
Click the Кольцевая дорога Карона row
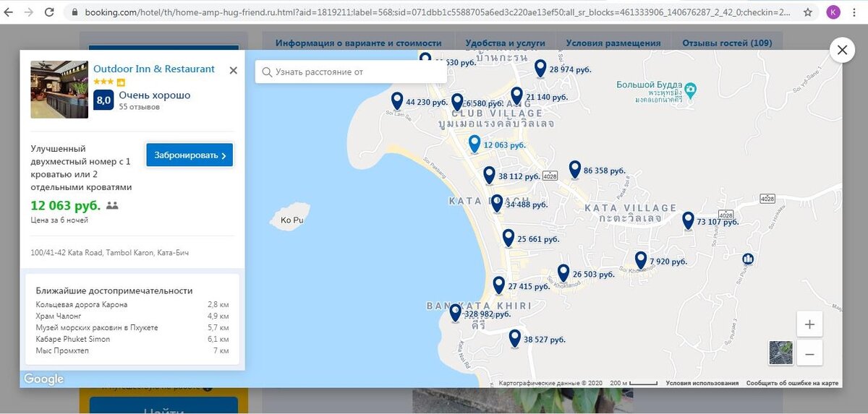[132, 305]
